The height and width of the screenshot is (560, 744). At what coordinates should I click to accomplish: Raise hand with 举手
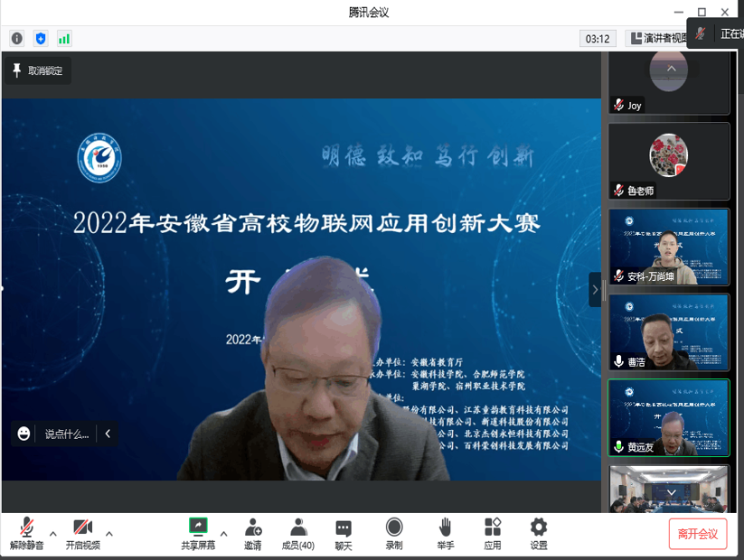click(445, 533)
